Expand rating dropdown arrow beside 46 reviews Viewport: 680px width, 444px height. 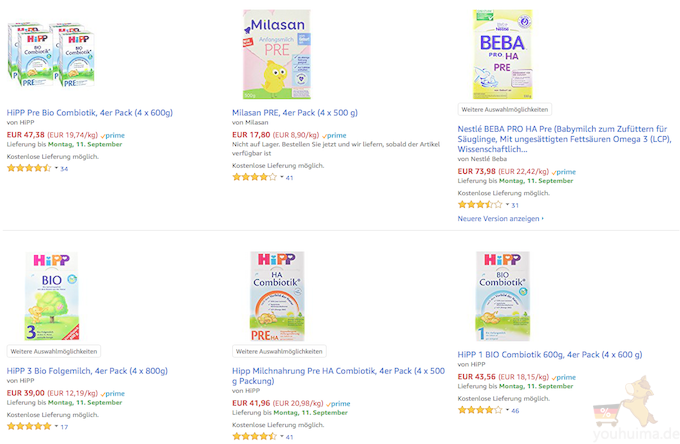coord(507,409)
